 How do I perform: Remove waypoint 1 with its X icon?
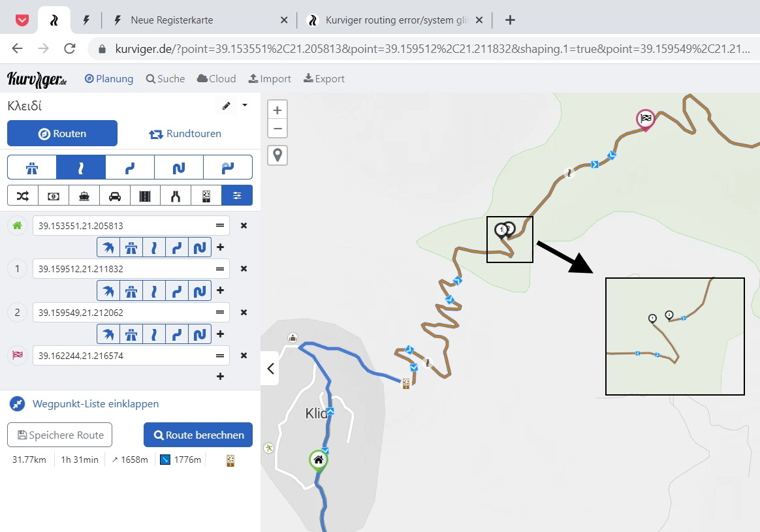coord(244,268)
